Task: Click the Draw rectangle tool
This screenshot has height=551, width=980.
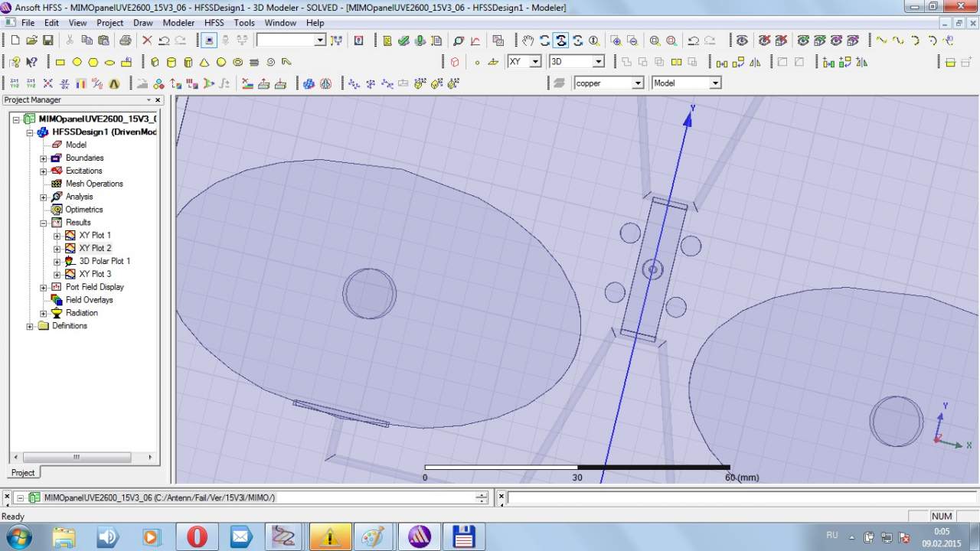Action: click(x=60, y=62)
